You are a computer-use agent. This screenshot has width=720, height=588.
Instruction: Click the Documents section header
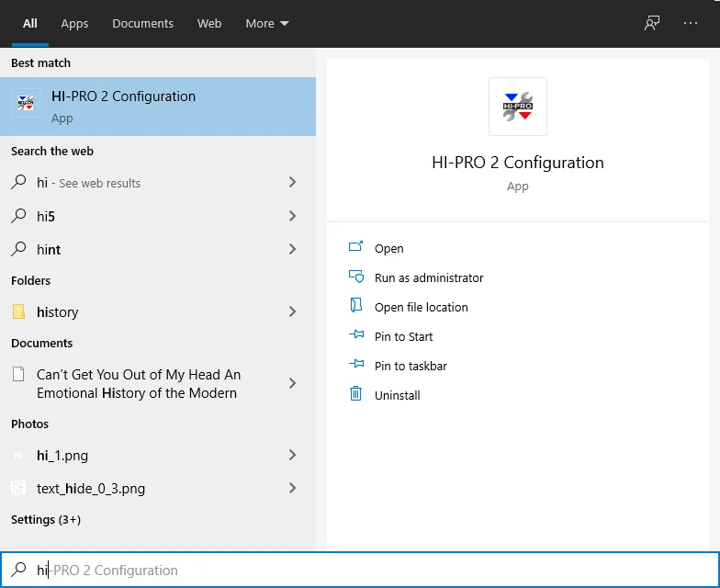[x=42, y=344]
